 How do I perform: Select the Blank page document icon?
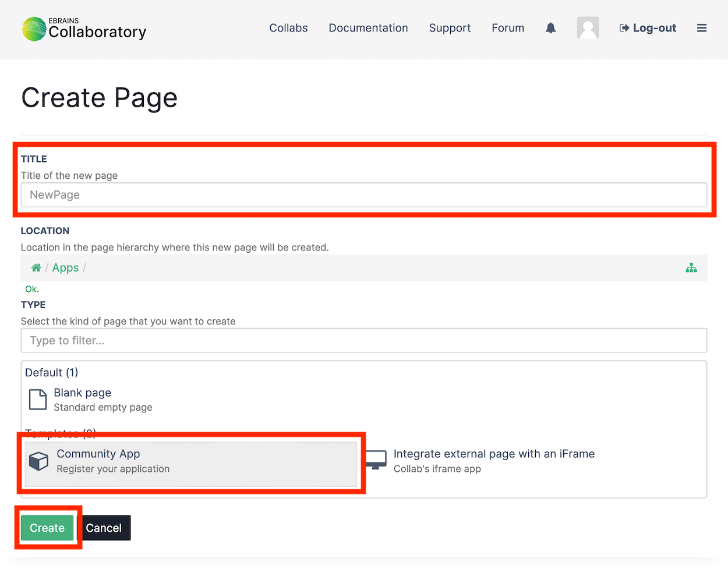[x=37, y=400]
